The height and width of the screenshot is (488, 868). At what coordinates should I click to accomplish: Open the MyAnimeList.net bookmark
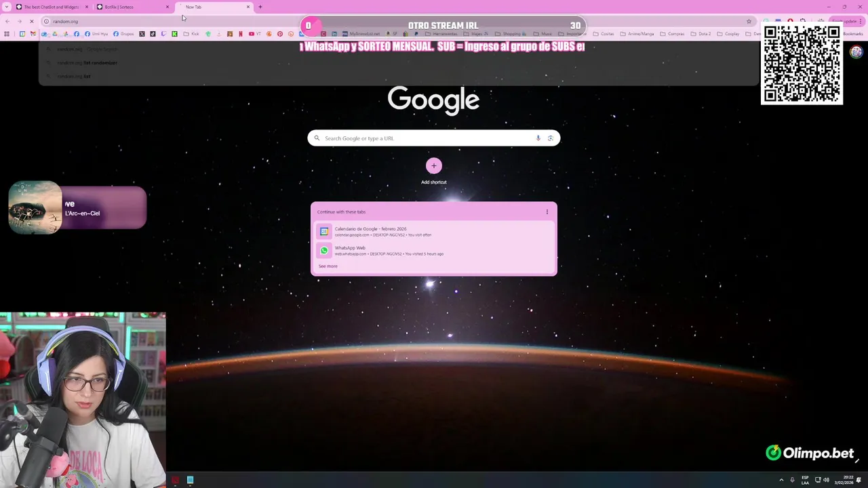[361, 34]
